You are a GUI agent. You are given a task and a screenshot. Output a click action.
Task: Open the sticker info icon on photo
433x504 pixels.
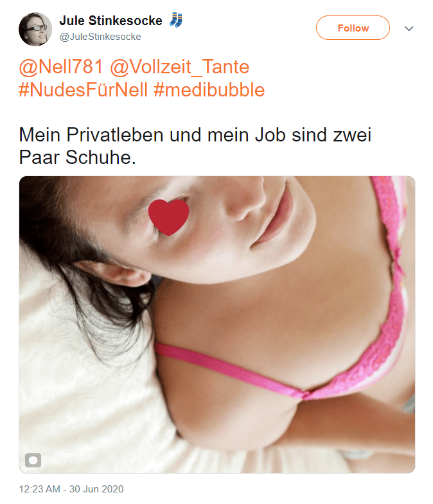click(x=33, y=460)
